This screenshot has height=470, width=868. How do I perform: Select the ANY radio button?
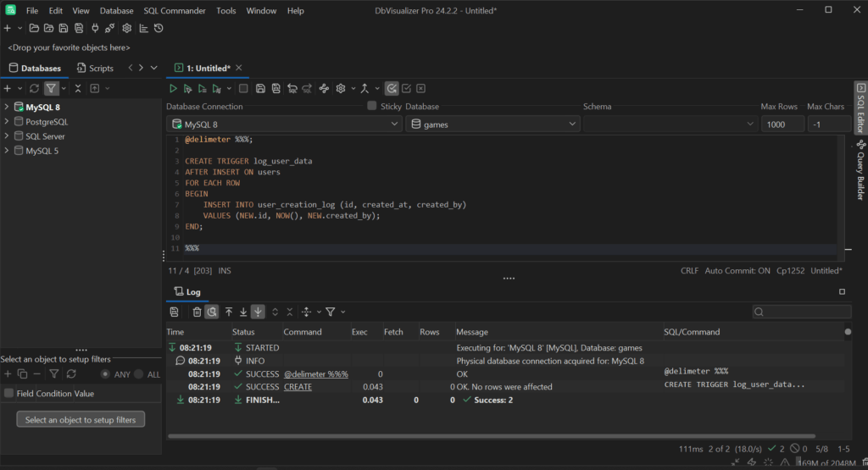click(106, 373)
